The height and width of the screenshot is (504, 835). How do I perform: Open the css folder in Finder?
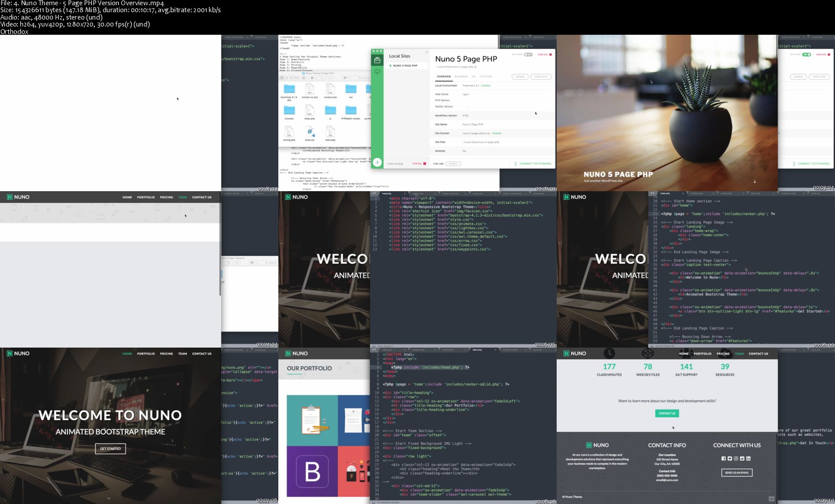click(351, 89)
